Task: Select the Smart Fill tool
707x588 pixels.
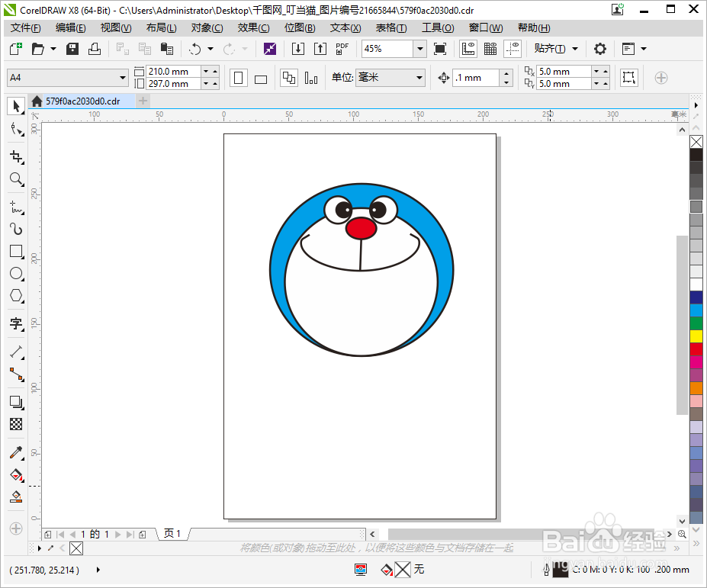Action: tap(16, 496)
